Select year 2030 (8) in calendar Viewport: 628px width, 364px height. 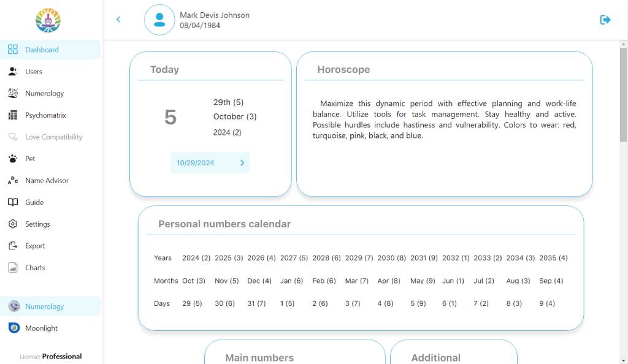click(x=392, y=258)
